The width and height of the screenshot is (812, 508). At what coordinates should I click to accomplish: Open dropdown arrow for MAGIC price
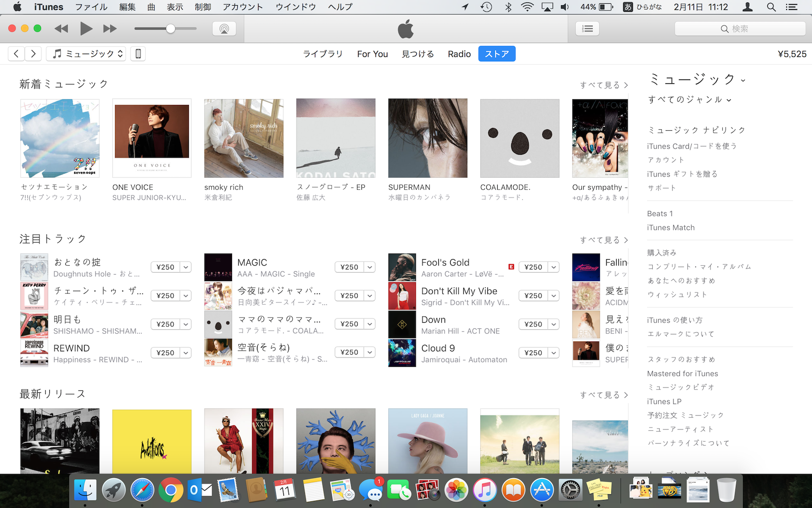(370, 267)
